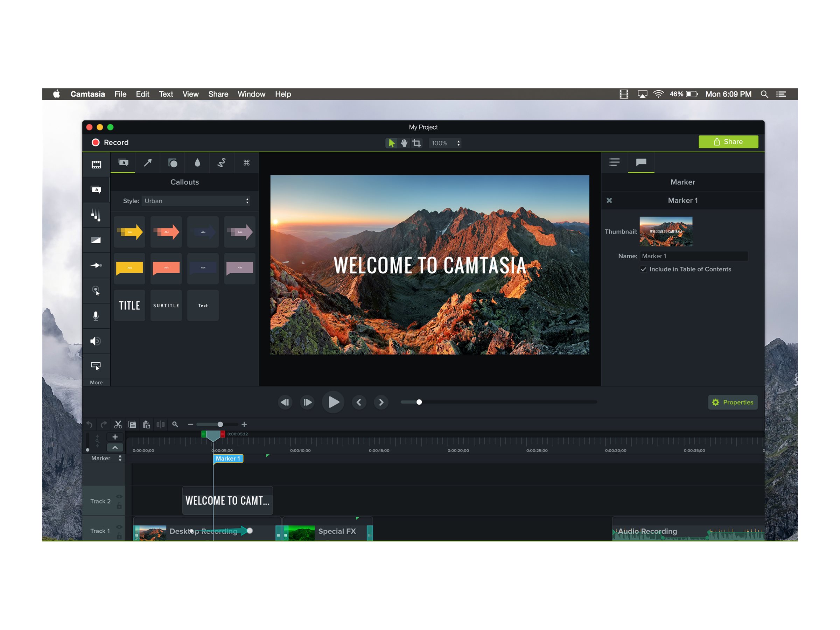Click the timeline Undo arrow
The image size is (840, 630).
coord(89,425)
